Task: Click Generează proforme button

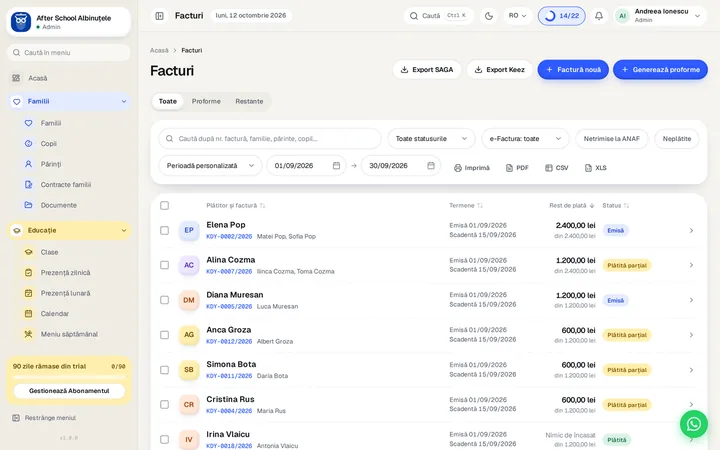Action: coord(660,70)
